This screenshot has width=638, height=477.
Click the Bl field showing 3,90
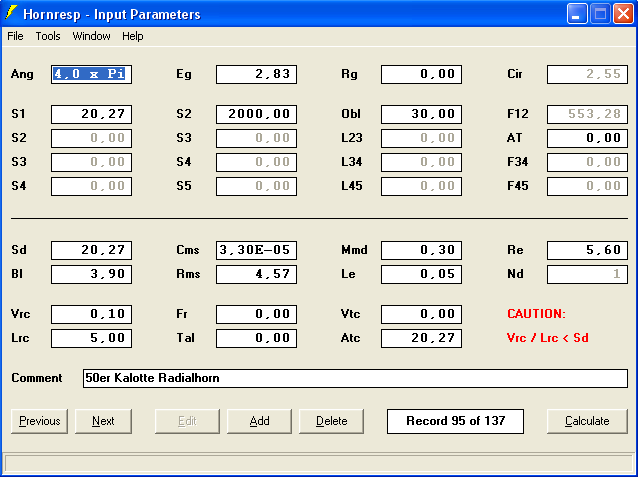point(92,274)
